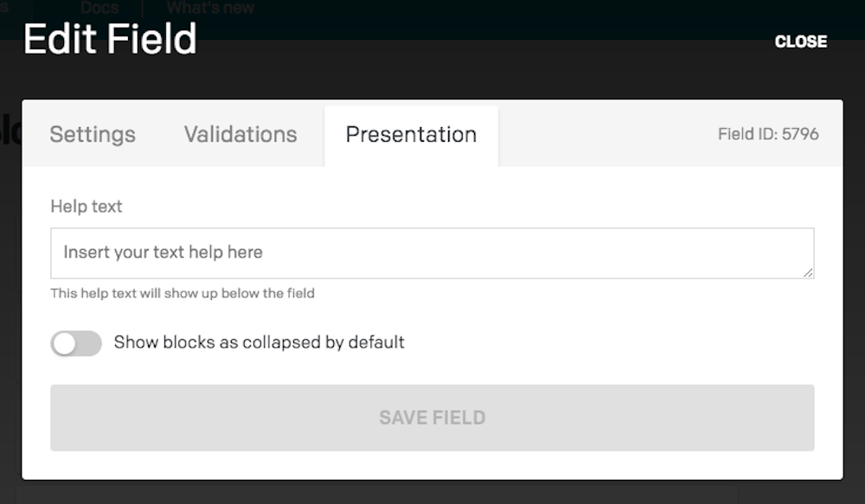Click the Save Field button

pos(432,418)
